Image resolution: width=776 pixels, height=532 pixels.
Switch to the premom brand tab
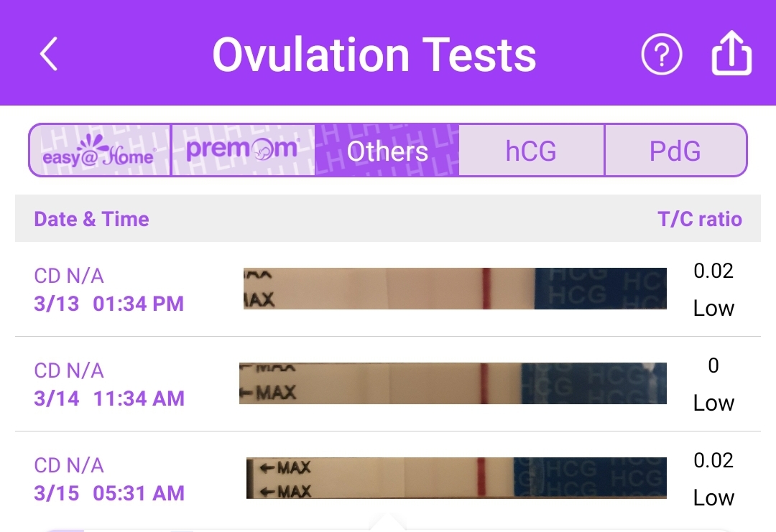coord(243,150)
